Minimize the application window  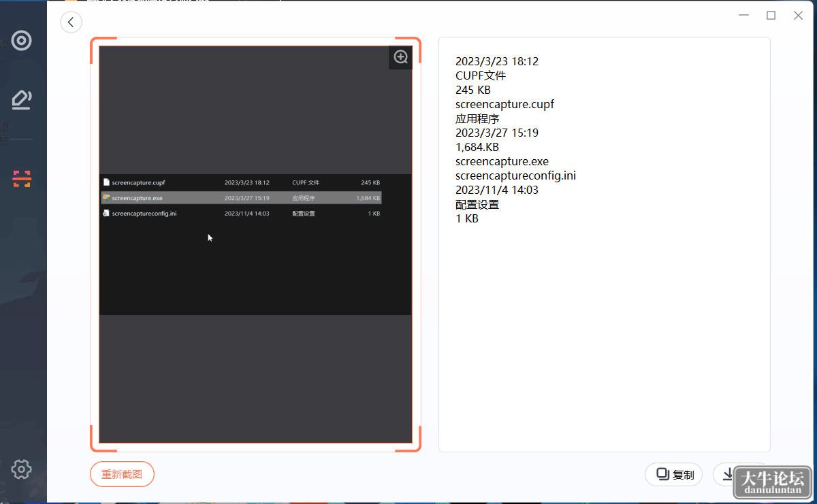[x=743, y=15]
